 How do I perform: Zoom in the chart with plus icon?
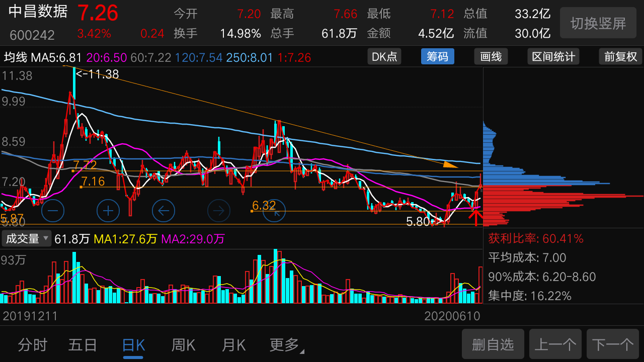pyautogui.click(x=108, y=211)
